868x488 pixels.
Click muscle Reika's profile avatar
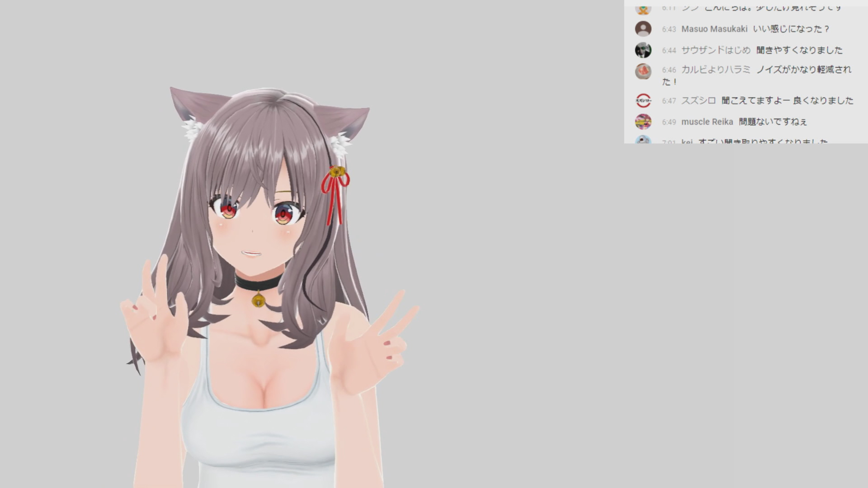tap(643, 122)
